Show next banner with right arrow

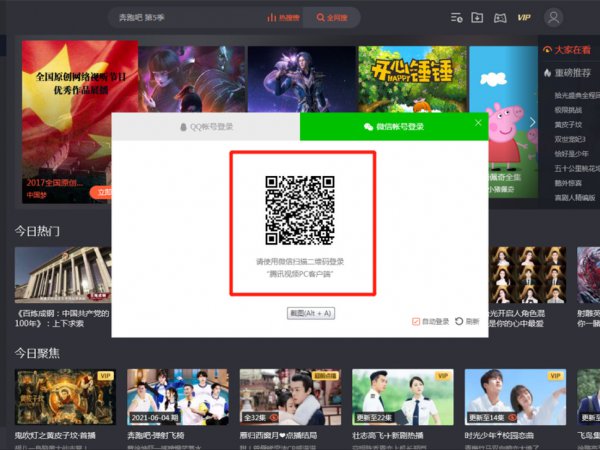pos(532,122)
